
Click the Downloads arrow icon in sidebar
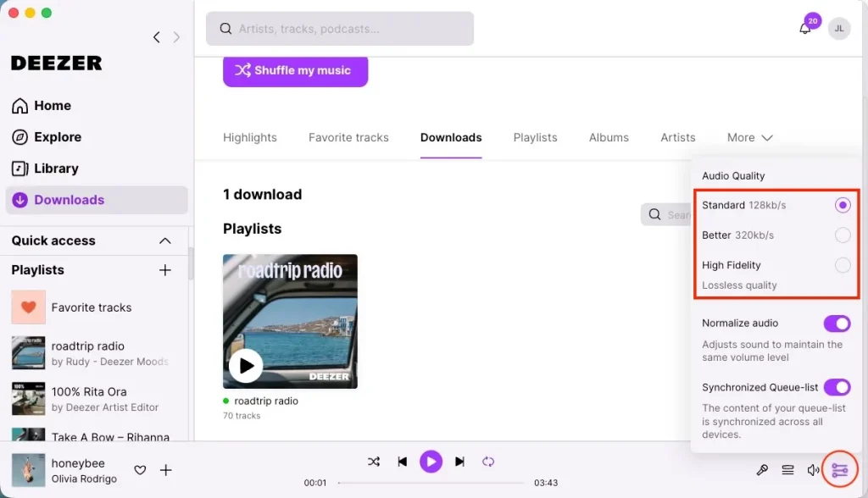pos(20,201)
